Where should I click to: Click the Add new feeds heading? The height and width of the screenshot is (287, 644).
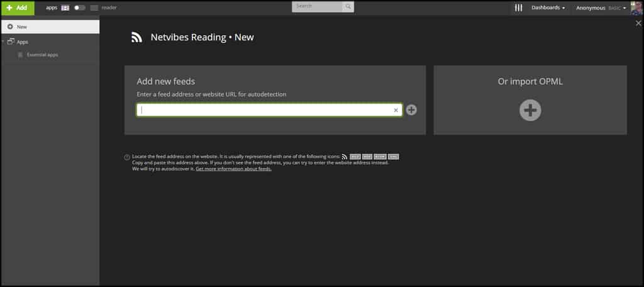[166, 81]
